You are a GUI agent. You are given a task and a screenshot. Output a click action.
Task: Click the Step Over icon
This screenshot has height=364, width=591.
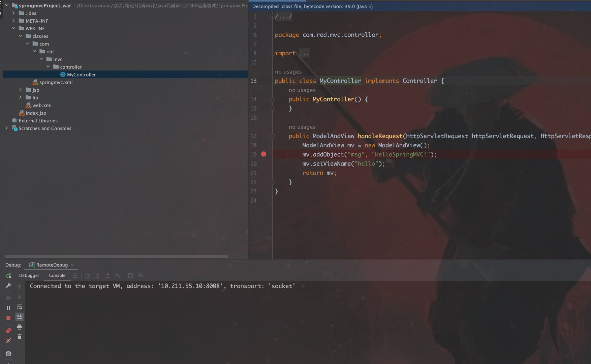88,275
